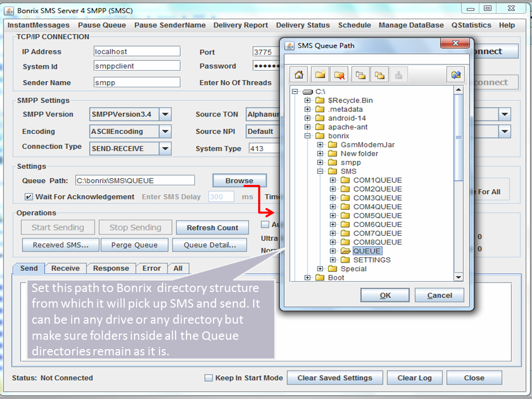Open the Pause Queue menu

(x=102, y=25)
